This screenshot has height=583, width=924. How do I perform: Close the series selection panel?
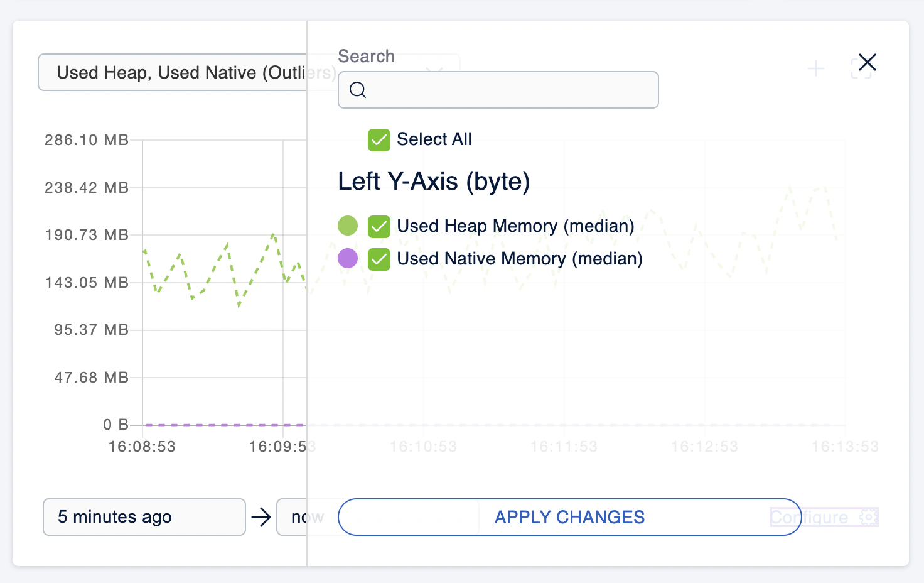[x=867, y=63]
